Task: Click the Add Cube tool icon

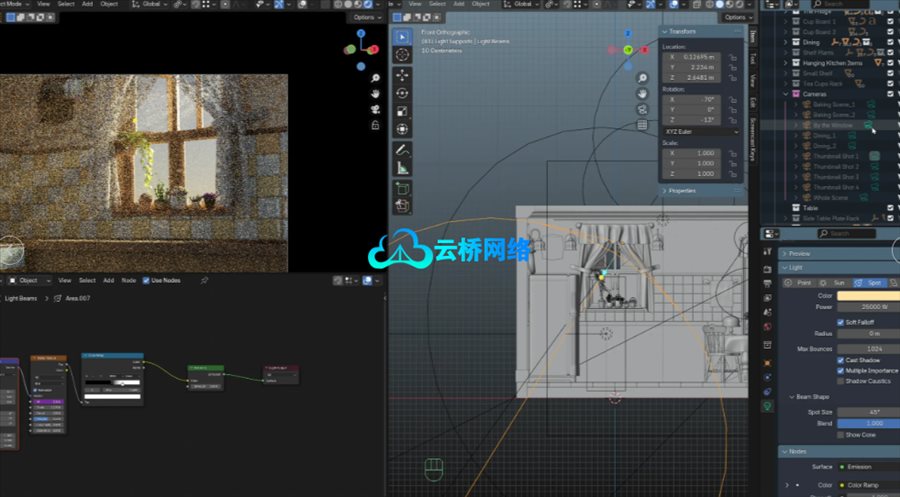Action: 402,188
